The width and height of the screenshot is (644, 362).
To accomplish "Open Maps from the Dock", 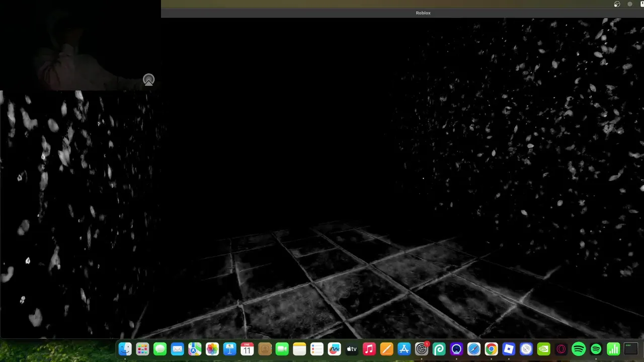I will coord(195,349).
